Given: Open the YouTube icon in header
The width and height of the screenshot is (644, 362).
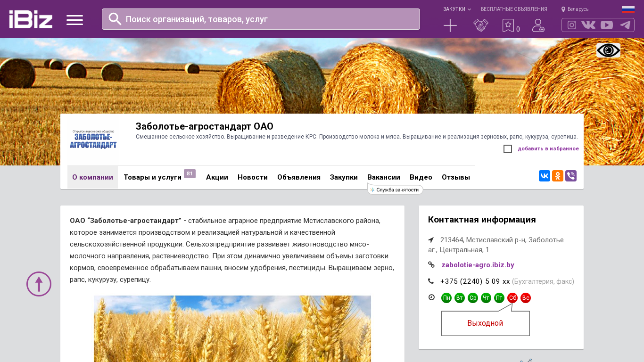Looking at the screenshot, I should click(x=607, y=25).
